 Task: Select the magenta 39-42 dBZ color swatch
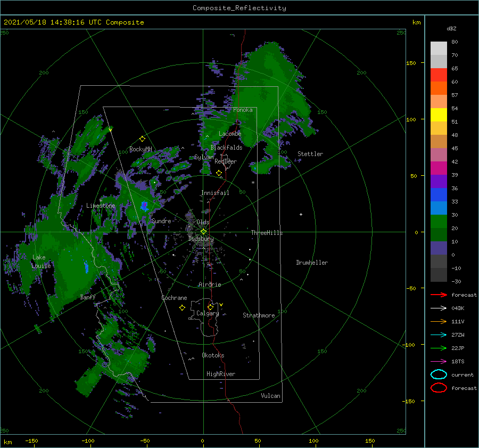(439, 168)
